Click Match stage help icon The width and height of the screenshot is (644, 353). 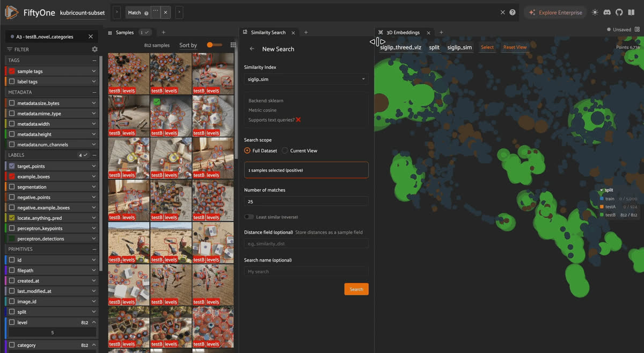coord(147,13)
